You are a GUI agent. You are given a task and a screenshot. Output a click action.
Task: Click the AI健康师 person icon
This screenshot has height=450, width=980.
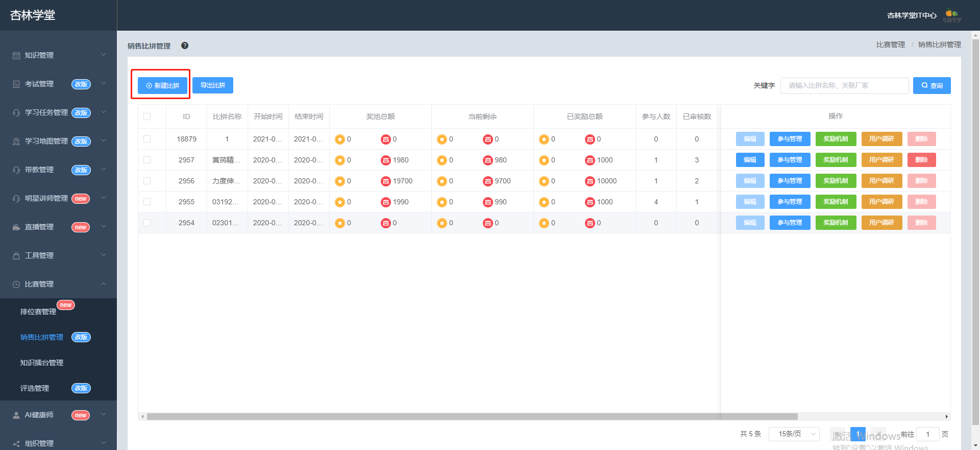(16, 415)
